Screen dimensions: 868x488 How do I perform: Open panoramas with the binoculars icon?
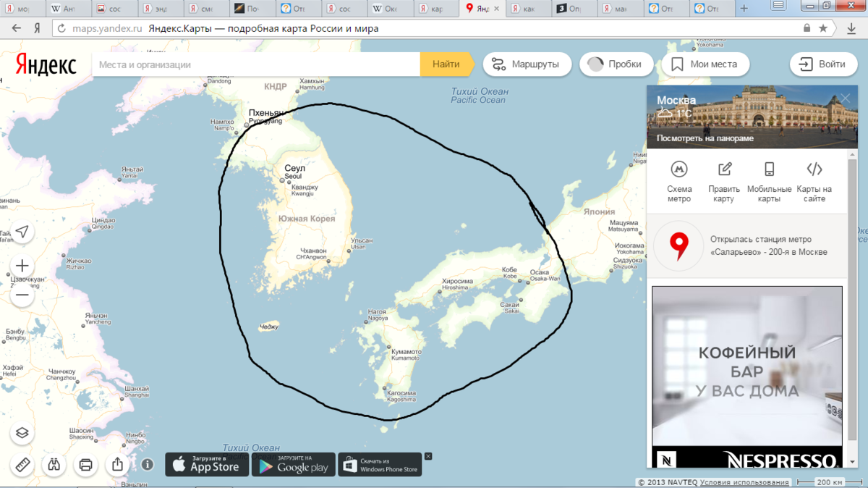coord(54,465)
